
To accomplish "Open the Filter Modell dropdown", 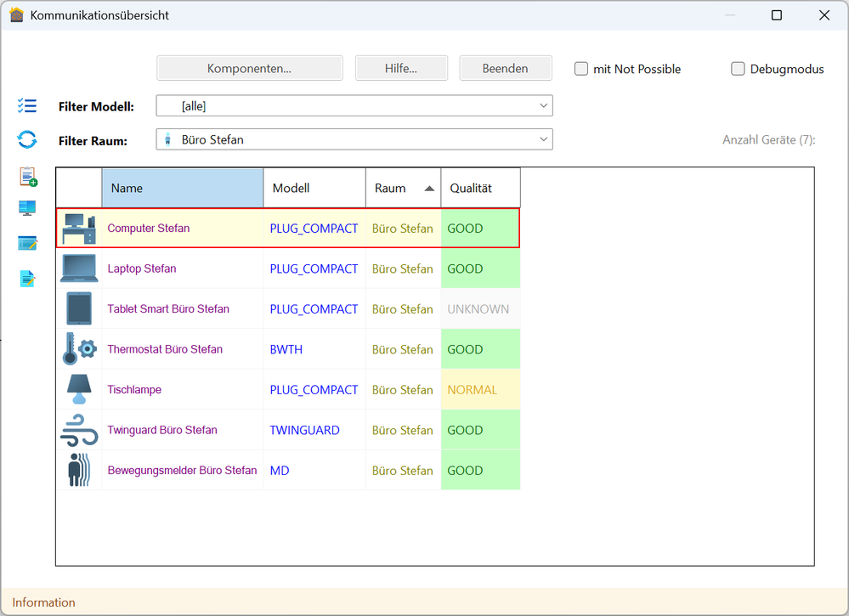I will pos(354,106).
